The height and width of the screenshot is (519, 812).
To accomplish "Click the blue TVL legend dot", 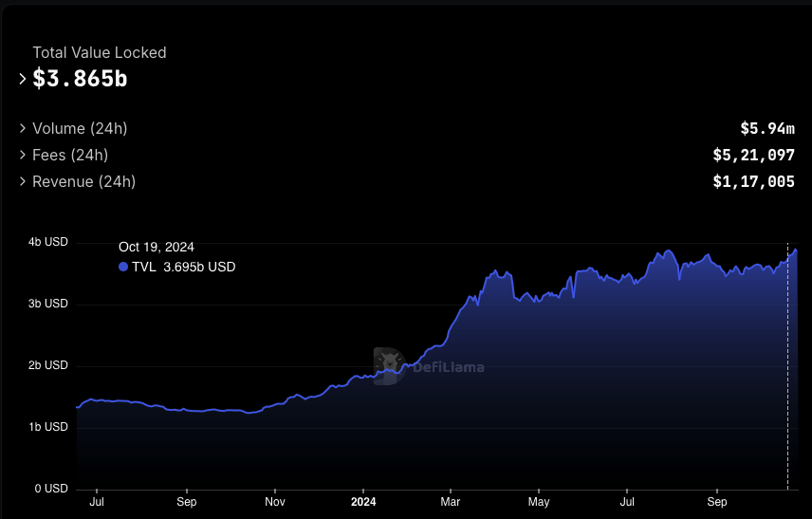I will (123, 268).
